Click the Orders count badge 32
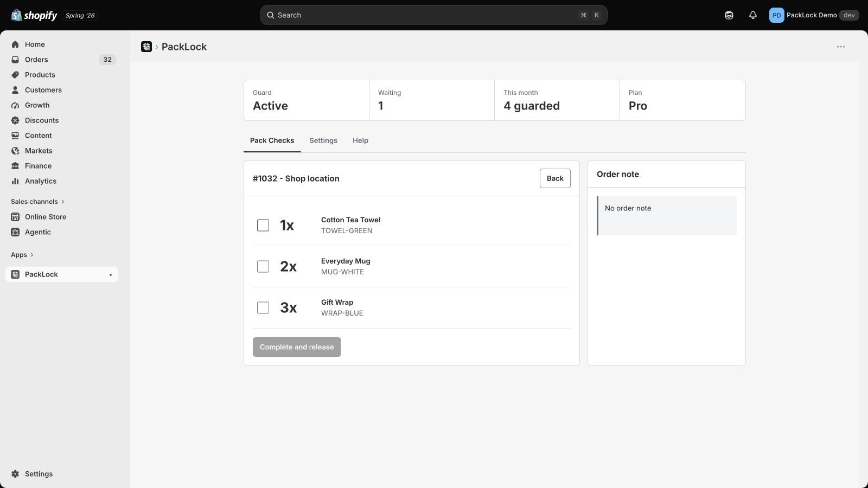This screenshot has width=868, height=488. tap(107, 60)
